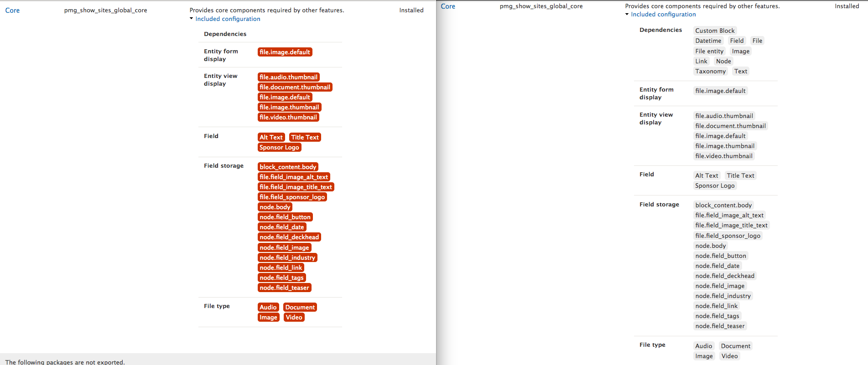Click the red file.video.thumbnail tag
The width and height of the screenshot is (868, 365).
click(x=288, y=117)
